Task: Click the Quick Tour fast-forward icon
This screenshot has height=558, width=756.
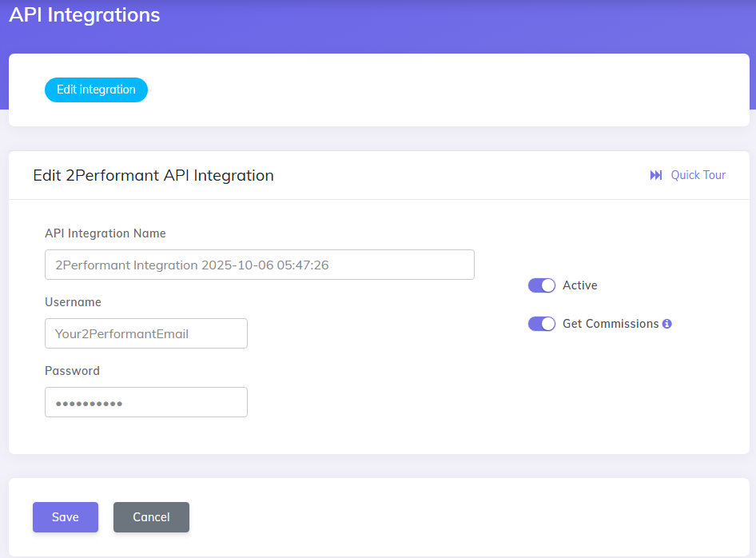Action: (656, 174)
